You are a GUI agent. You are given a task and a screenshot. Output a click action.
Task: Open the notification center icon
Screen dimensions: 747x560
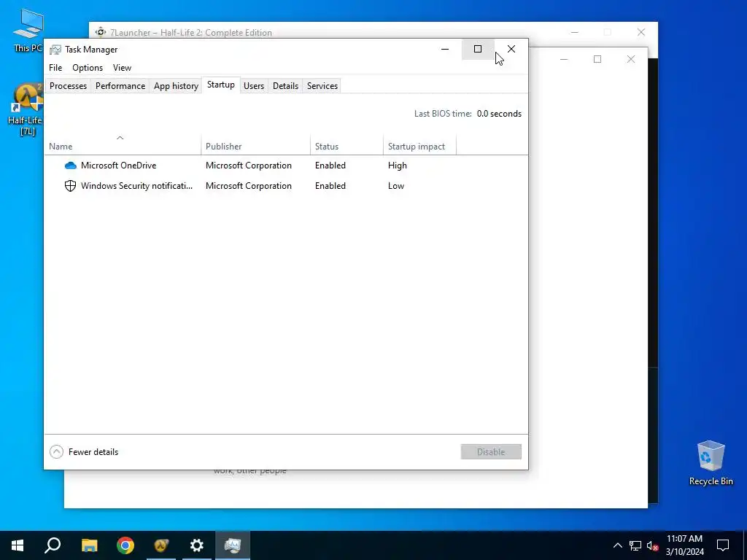pyautogui.click(x=723, y=545)
